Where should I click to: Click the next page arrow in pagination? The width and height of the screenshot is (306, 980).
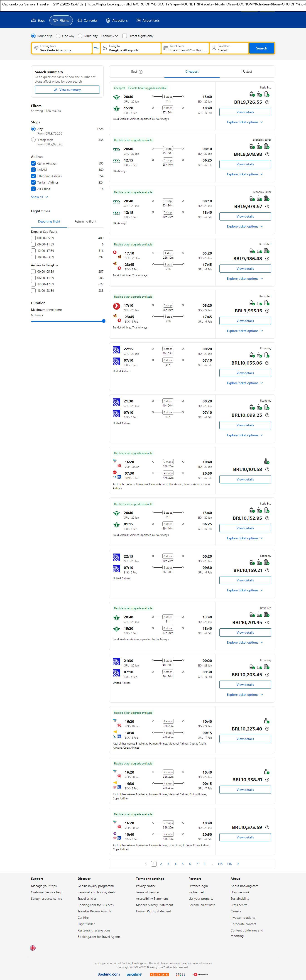click(238, 864)
